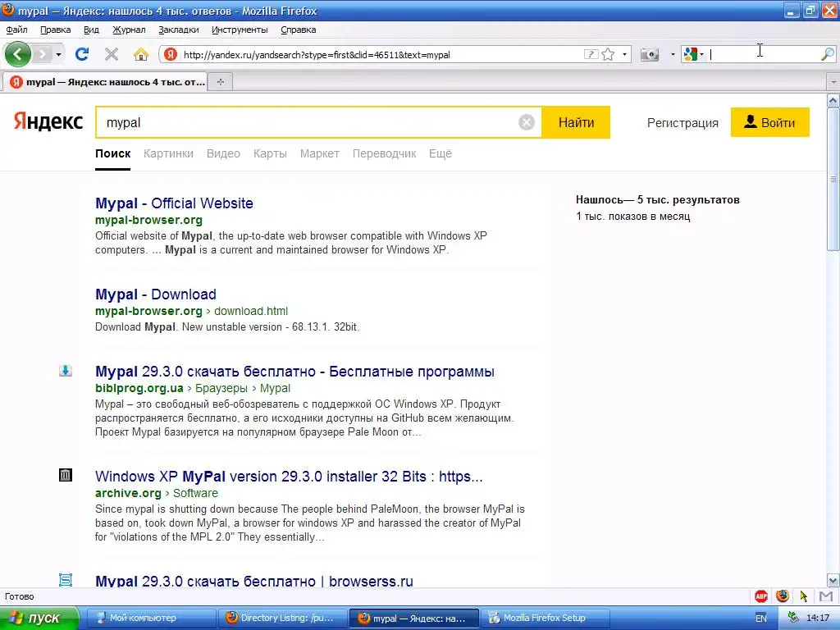Open the Правка menu
Image resolution: width=840 pixels, height=630 pixels.
click(x=56, y=30)
